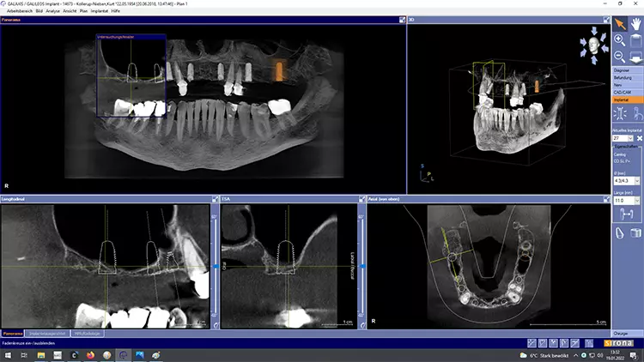
Task: Click the zoom out magnifier icon
Action: click(620, 56)
